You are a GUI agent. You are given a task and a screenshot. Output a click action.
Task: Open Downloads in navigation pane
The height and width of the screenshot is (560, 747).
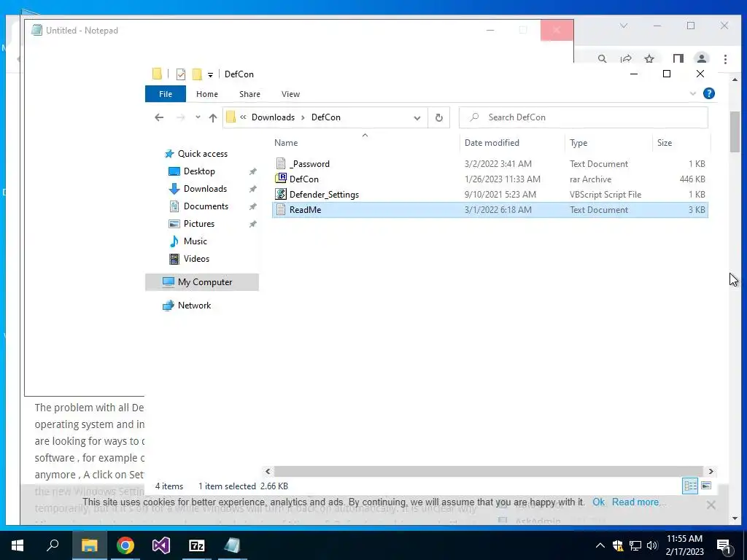[x=205, y=189]
